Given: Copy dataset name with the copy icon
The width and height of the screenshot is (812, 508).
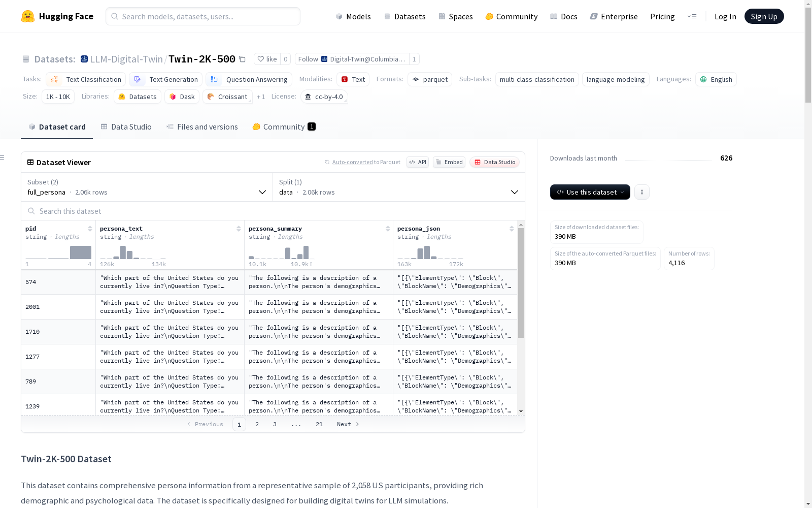Looking at the screenshot, I should click(242, 59).
